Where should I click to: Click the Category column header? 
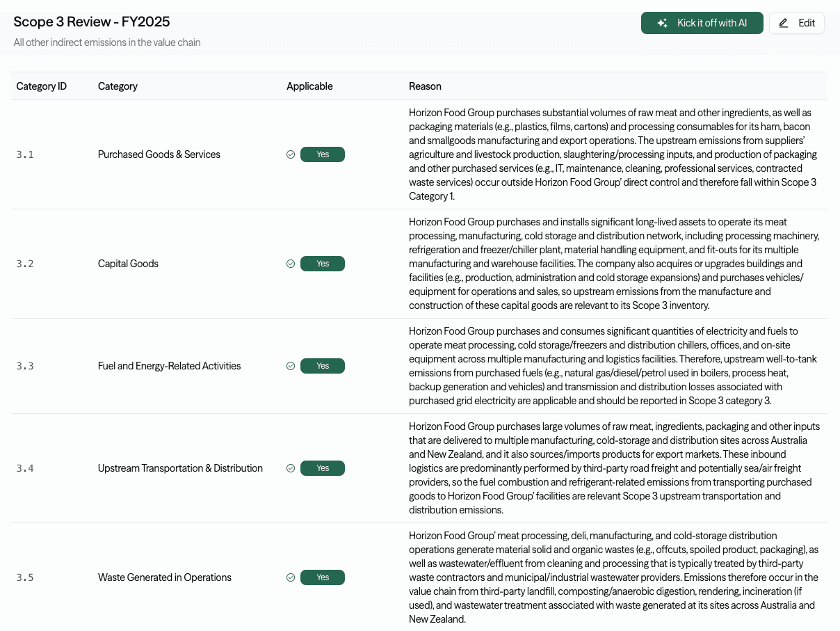[x=118, y=86]
